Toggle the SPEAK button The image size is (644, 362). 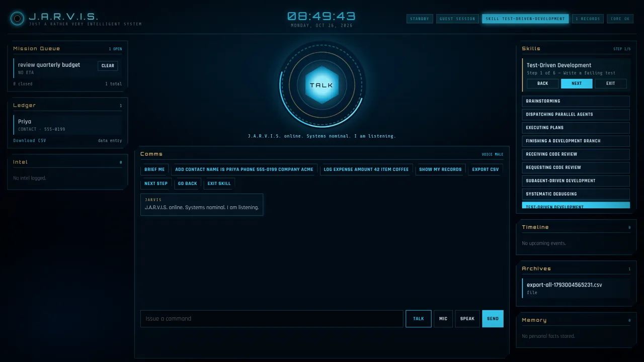(467, 319)
